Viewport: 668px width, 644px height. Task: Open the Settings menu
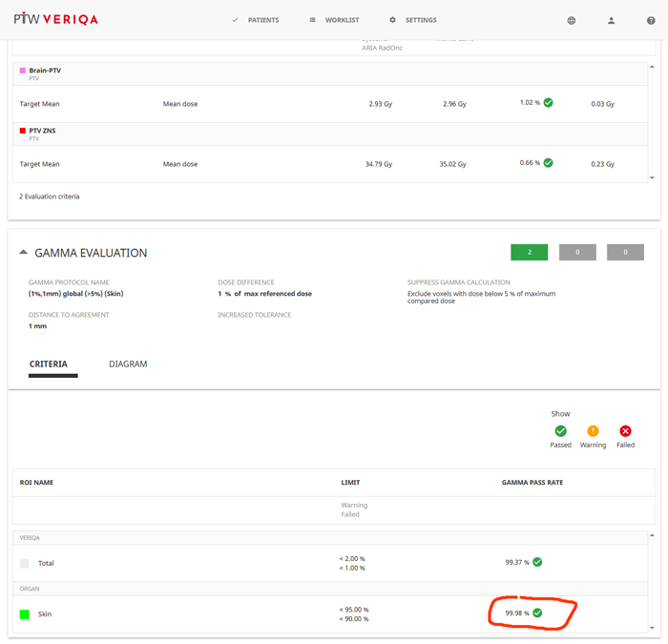[421, 20]
